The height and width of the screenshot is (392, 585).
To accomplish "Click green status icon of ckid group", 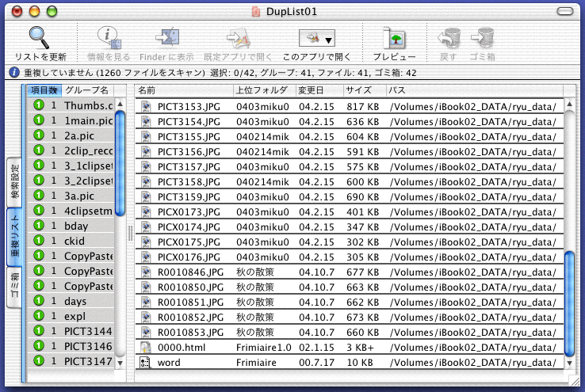I will pyautogui.click(x=39, y=240).
